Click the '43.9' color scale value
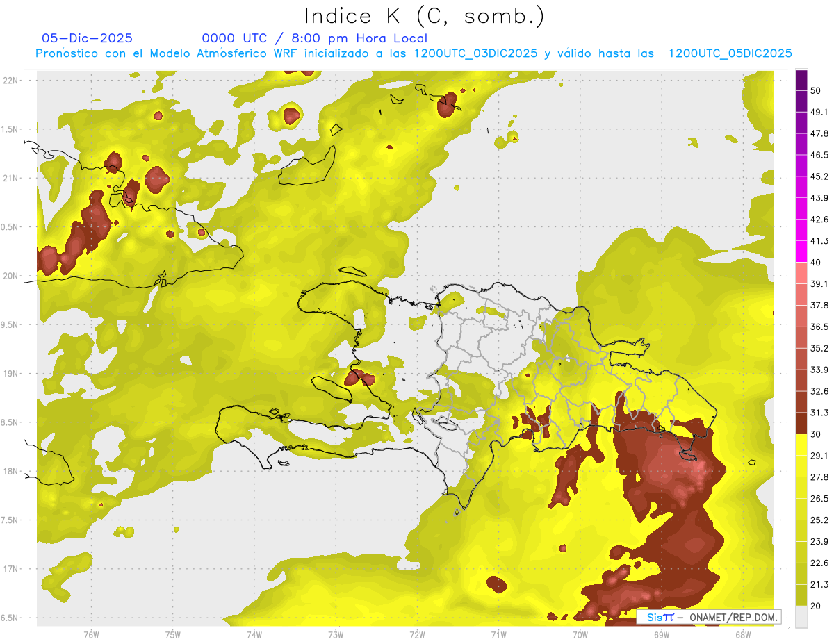 (x=819, y=198)
